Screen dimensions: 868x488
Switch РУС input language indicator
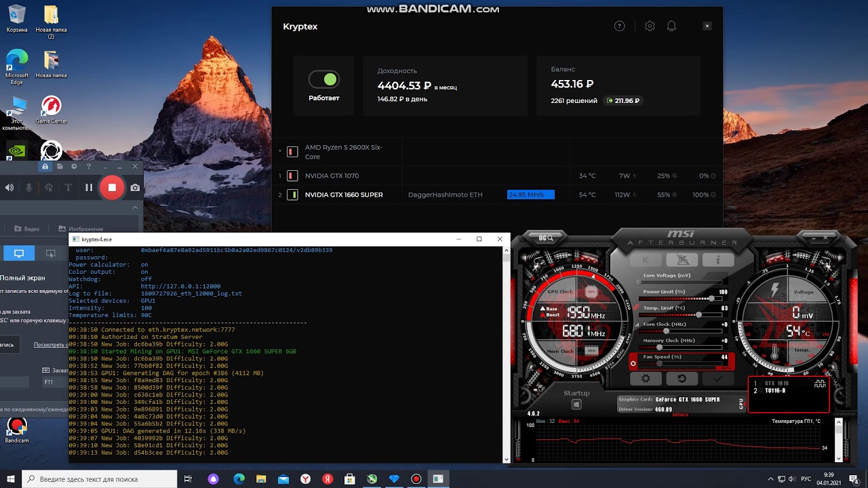pyautogui.click(x=806, y=479)
